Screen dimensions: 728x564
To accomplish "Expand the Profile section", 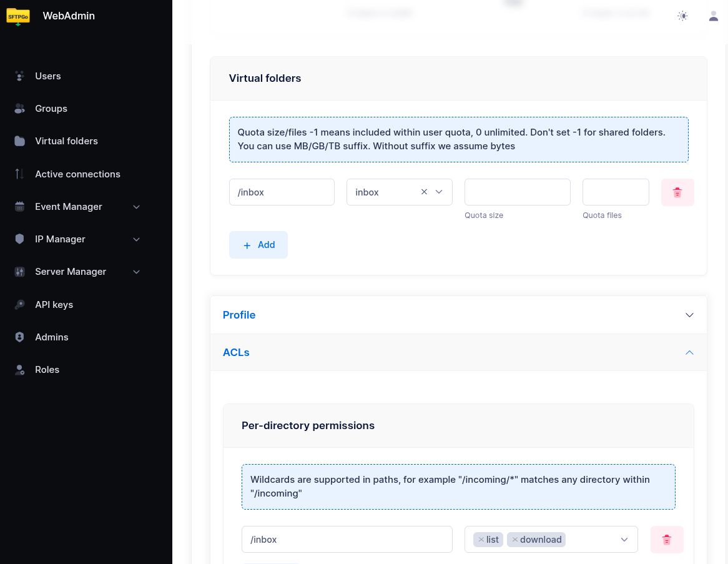I will (458, 315).
